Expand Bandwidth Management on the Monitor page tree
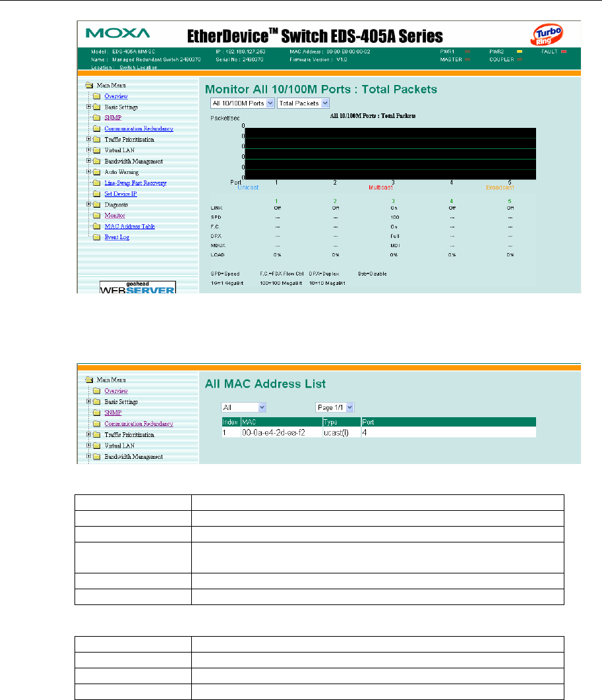Screen dimensions: 602x700 [x=88, y=161]
